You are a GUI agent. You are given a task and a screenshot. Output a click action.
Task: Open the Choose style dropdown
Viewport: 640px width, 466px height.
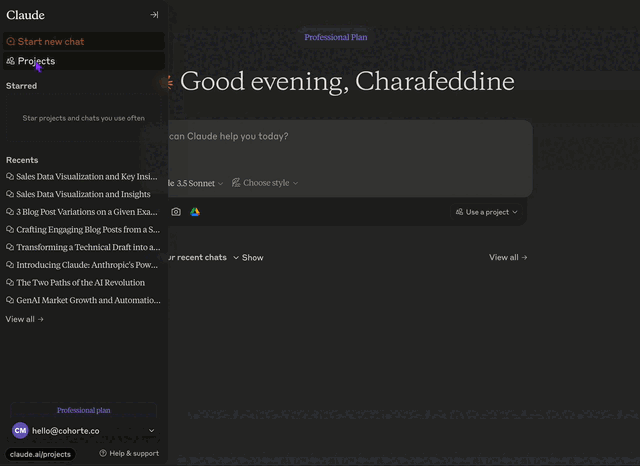(265, 183)
